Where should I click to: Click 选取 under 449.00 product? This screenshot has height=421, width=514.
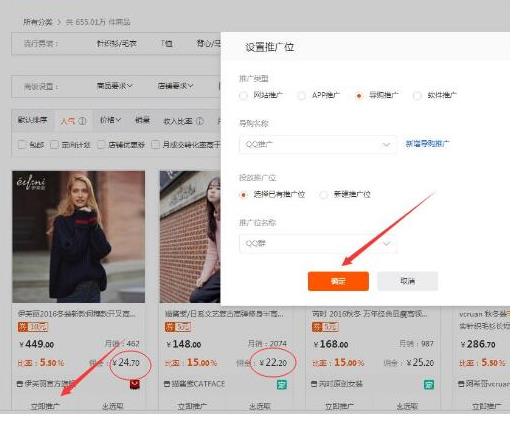coord(113,406)
